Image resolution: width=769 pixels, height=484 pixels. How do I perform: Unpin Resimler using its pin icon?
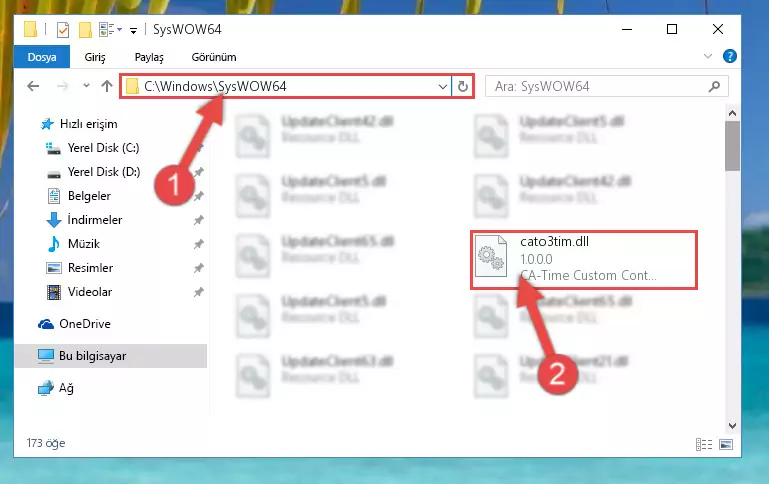click(199, 268)
